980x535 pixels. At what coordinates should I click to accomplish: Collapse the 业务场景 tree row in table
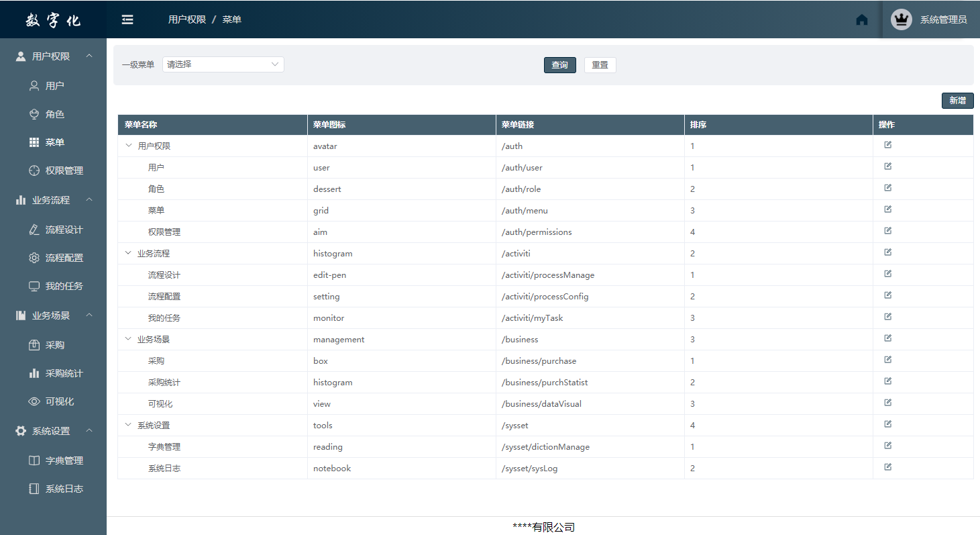tap(129, 339)
